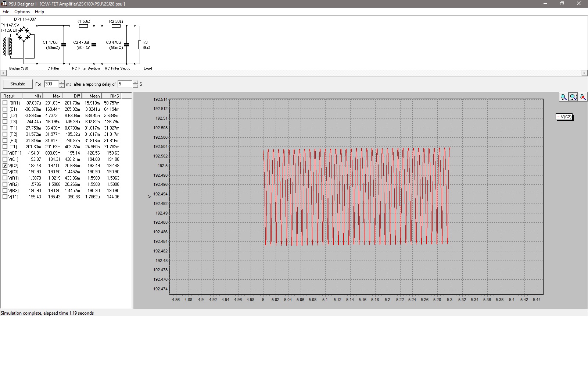Screen dimensions: 588x368
Task: Decrease reporting delay with down spinner
Action: [135, 86]
